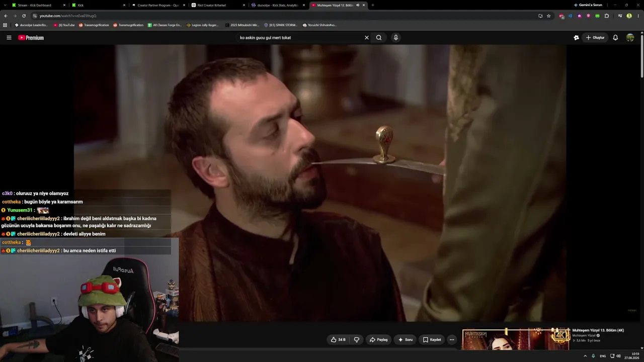The width and height of the screenshot is (644, 362).
Task: Open the Muhteşem Yüzyıl channel name link
Action: click(x=584, y=335)
